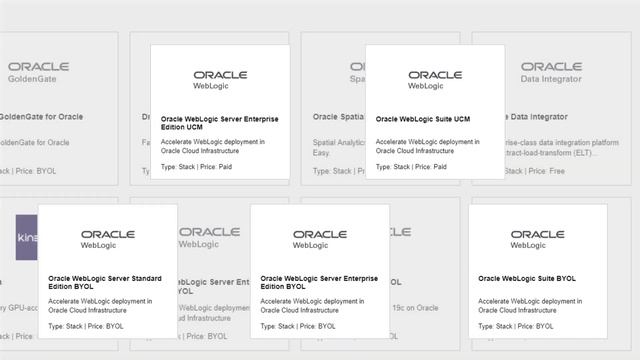640x360 pixels.
Task: Open the GoldenGate for Oracle listing title
Action: [41, 117]
